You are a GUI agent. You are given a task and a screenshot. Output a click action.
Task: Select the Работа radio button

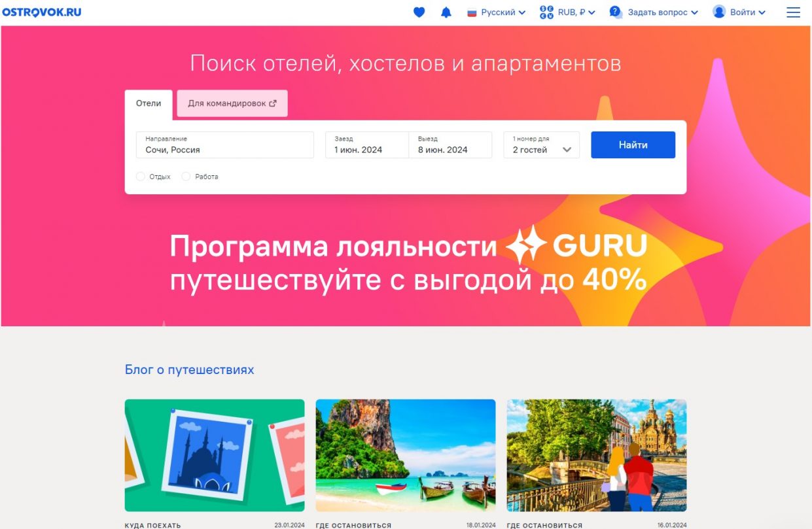(x=186, y=177)
